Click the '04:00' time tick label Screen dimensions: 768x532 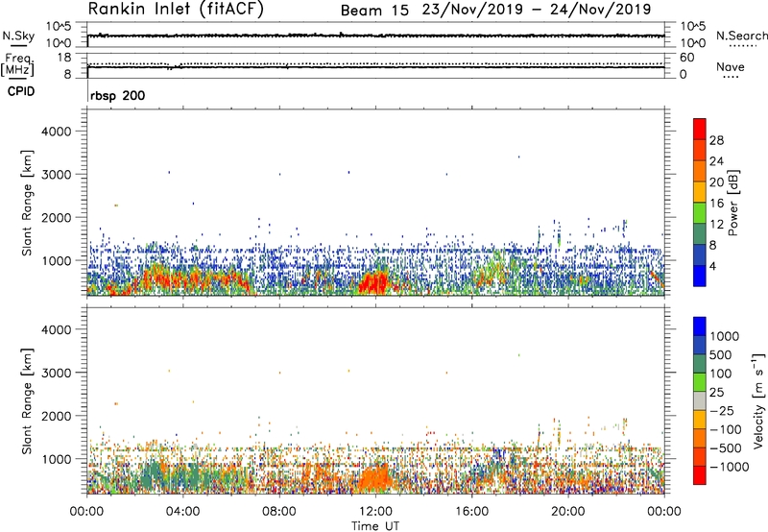pos(182,511)
